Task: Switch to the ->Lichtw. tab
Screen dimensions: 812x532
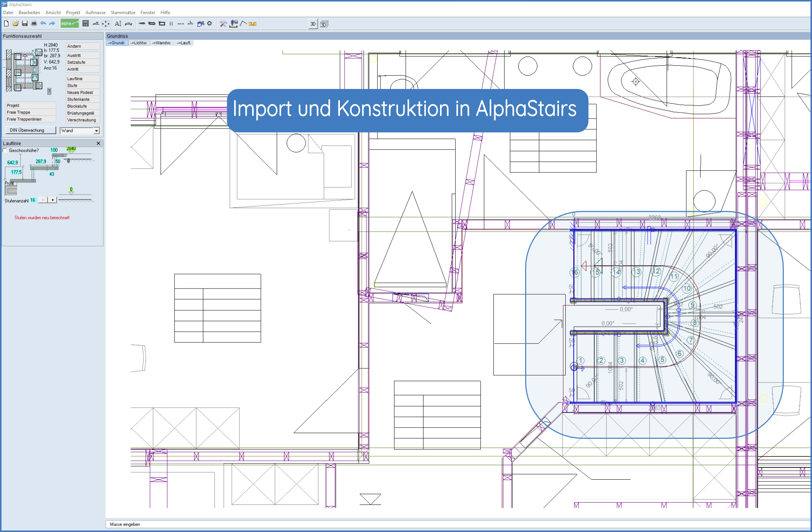Action: click(139, 43)
